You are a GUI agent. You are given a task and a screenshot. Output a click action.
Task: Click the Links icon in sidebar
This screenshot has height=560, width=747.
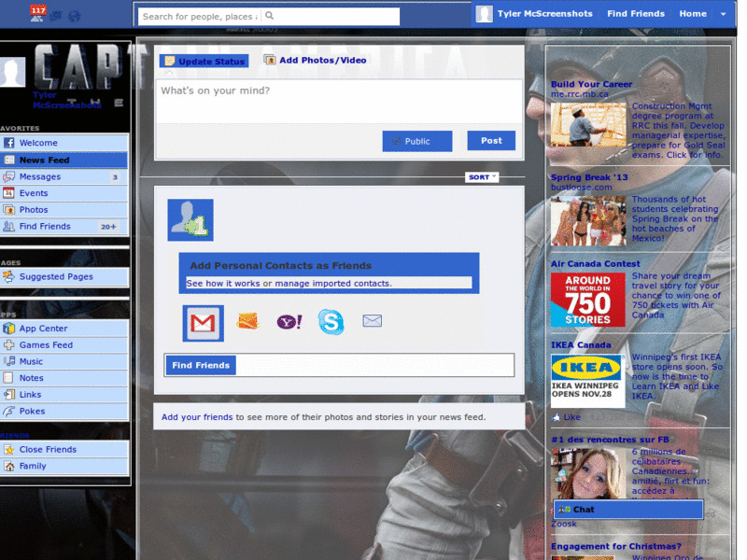[8, 394]
